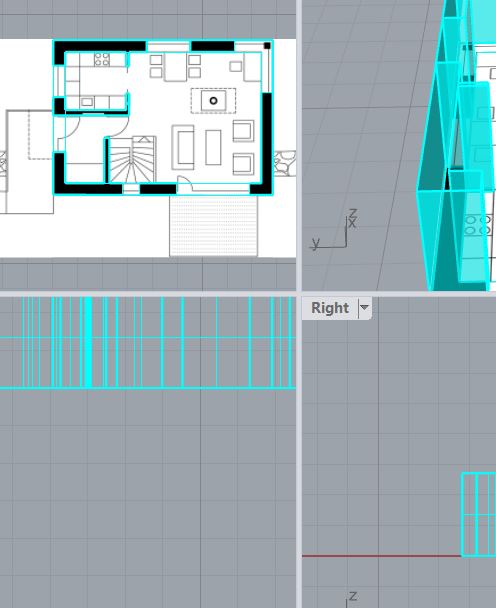Click the horizontal divider above the Right viewport
The height and width of the screenshot is (608, 496).
pyautogui.click(x=399, y=294)
